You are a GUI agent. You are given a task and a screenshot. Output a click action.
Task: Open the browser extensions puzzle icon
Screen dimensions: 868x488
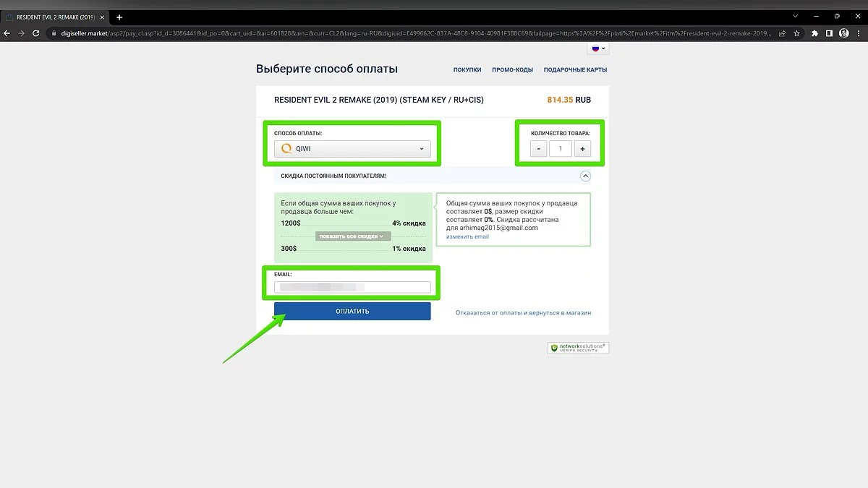(x=815, y=33)
